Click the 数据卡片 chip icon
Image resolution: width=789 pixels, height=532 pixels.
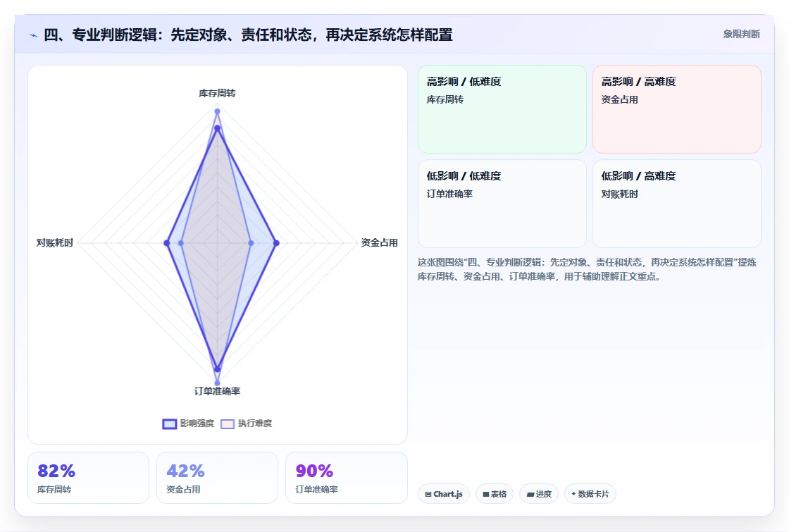pyautogui.click(x=573, y=494)
